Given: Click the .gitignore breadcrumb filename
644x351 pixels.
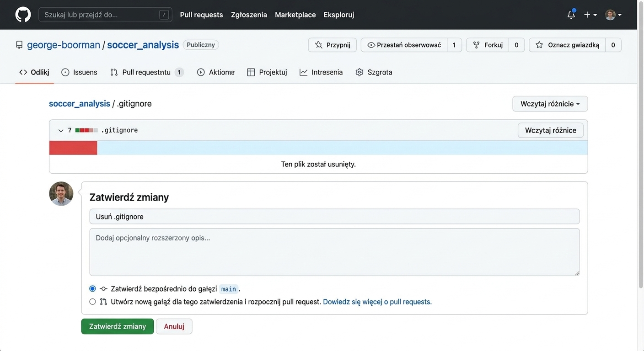Looking at the screenshot, I should tap(134, 104).
